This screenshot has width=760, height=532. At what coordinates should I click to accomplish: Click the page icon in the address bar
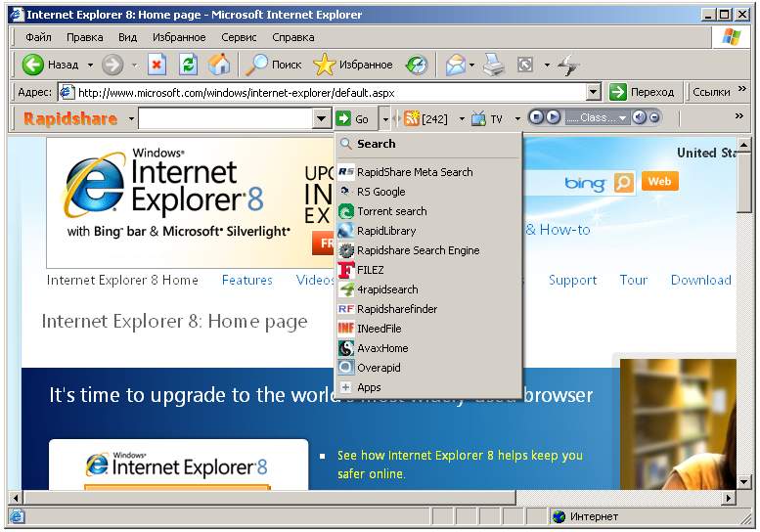pos(67,92)
